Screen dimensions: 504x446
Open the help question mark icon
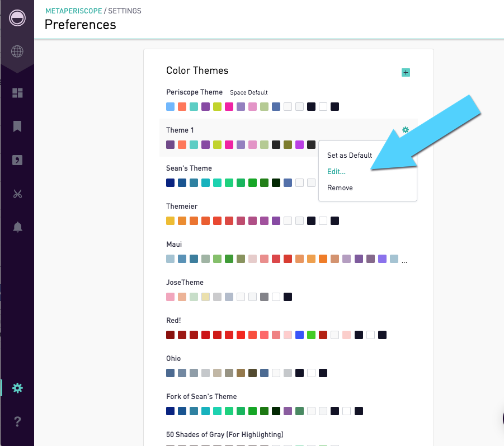17,421
